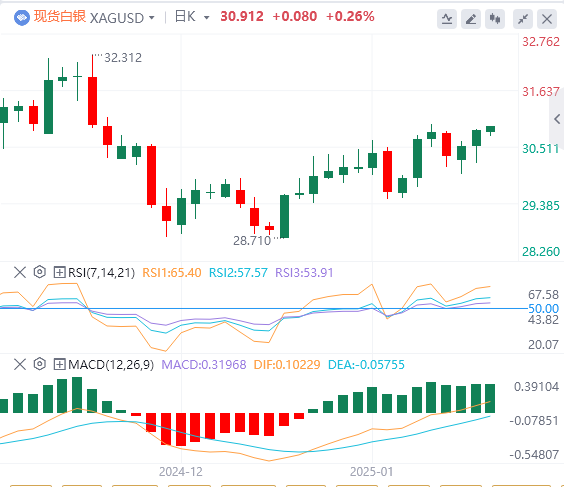
Task: Select the pencil drawing tool icon
Action: click(471, 19)
